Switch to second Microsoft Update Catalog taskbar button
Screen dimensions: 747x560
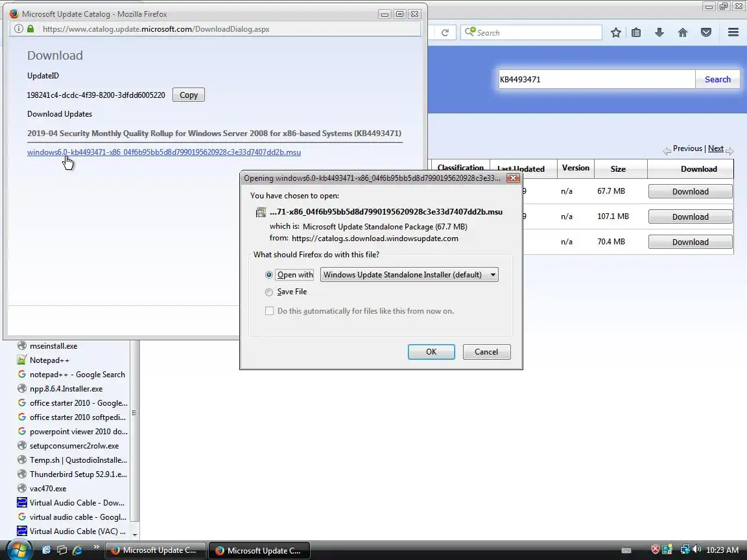coord(259,550)
